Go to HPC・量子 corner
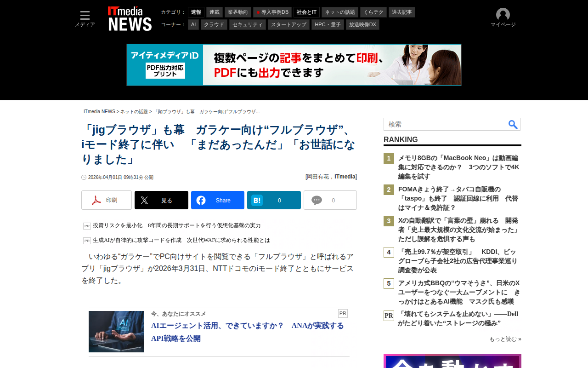The width and height of the screenshot is (588, 368). pos(328,25)
